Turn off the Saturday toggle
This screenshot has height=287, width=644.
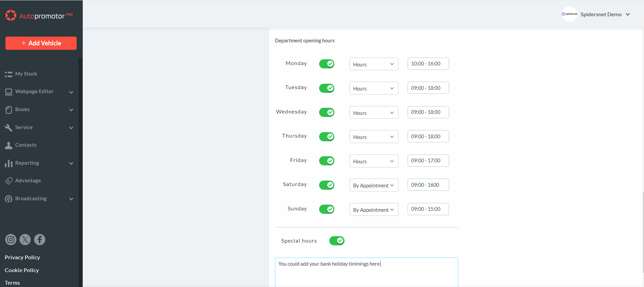[x=327, y=185]
